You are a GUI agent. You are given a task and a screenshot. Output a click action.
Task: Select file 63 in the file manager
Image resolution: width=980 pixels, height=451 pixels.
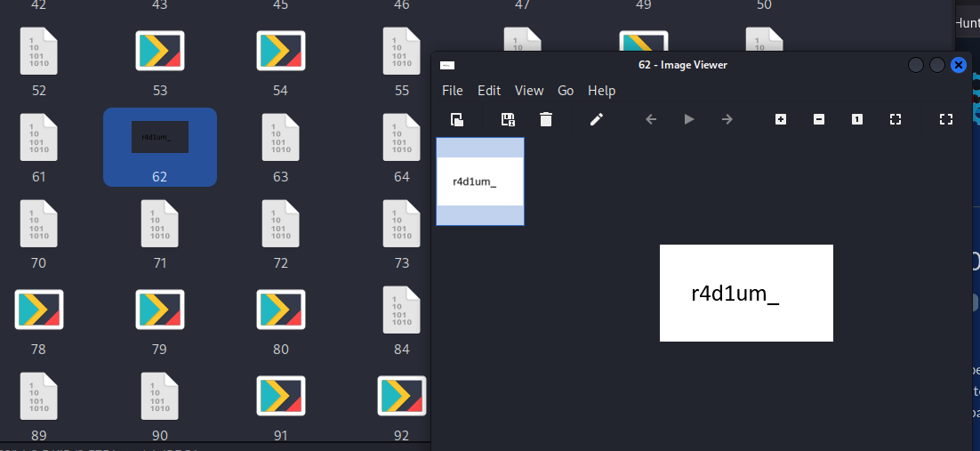coord(281,148)
